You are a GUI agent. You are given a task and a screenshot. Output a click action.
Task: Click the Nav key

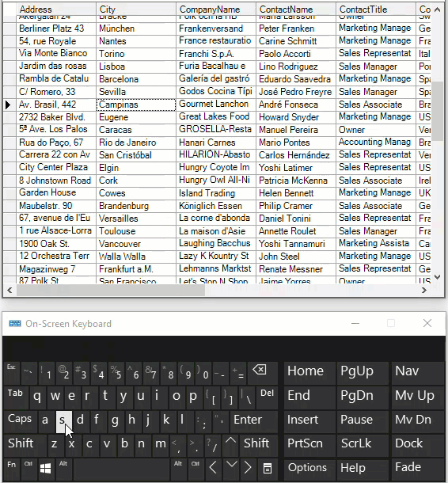pos(417,374)
